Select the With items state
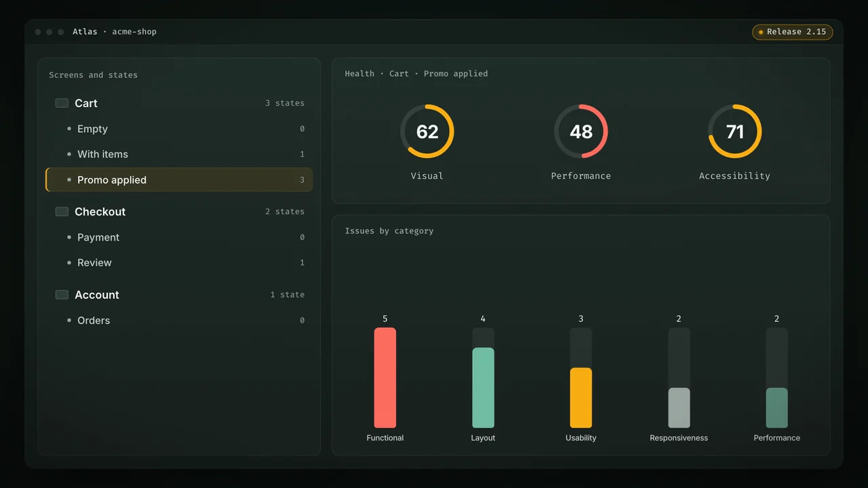The width and height of the screenshot is (868, 488). pyautogui.click(x=179, y=155)
